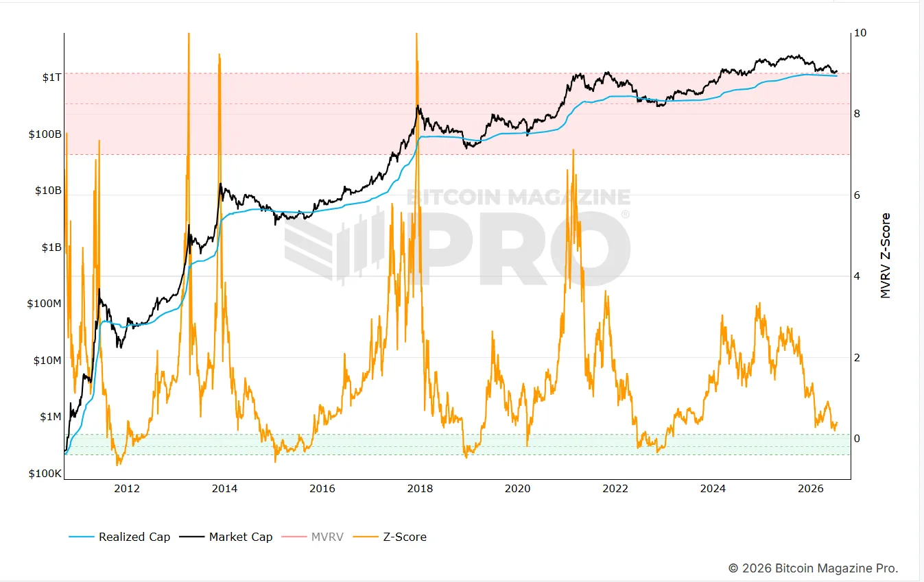924x582 pixels.
Task: Click the 2026 x-axis label
Action: point(812,488)
